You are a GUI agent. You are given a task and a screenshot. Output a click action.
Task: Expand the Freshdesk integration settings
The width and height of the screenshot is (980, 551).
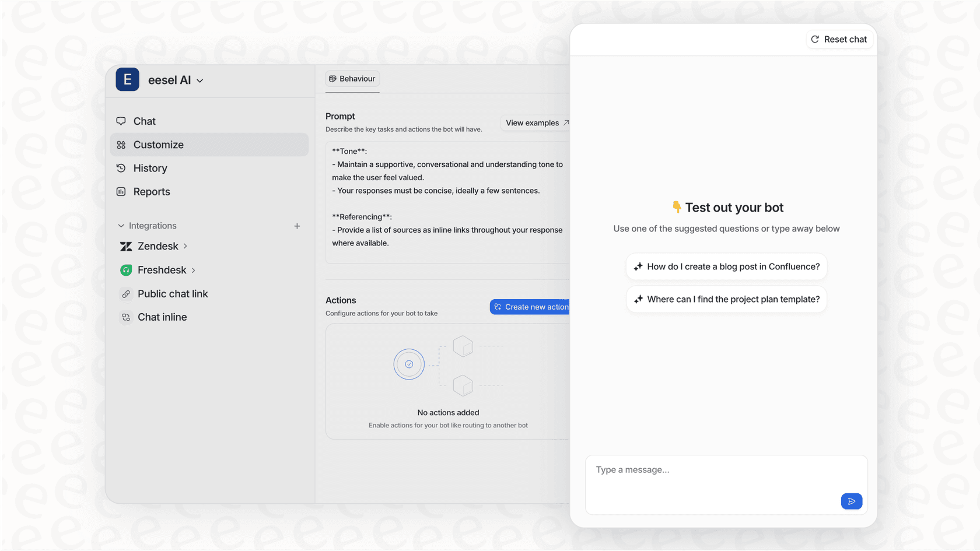click(193, 269)
